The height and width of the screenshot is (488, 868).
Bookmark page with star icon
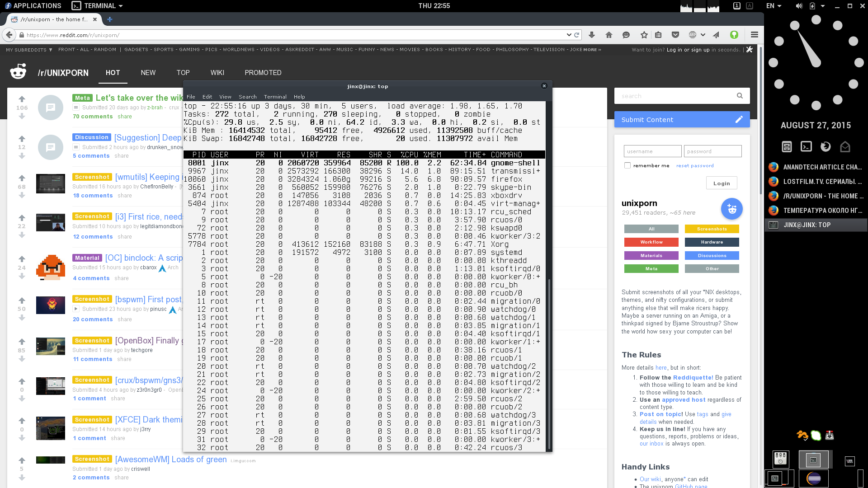click(x=644, y=35)
